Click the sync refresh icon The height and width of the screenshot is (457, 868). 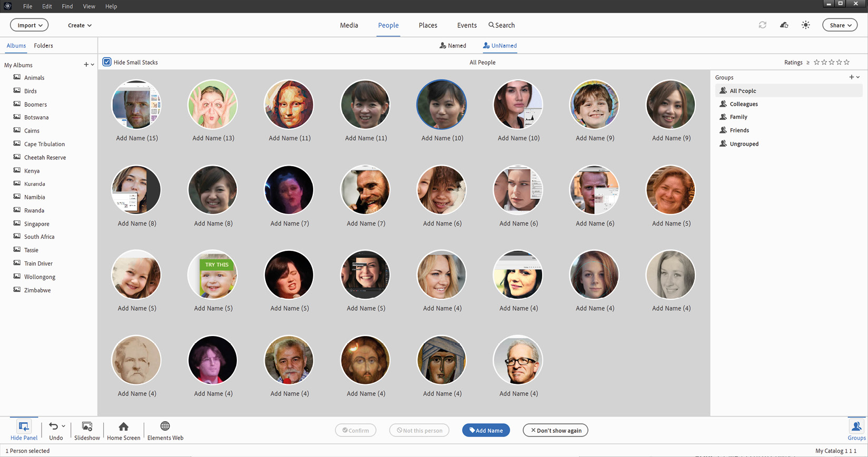tap(762, 25)
